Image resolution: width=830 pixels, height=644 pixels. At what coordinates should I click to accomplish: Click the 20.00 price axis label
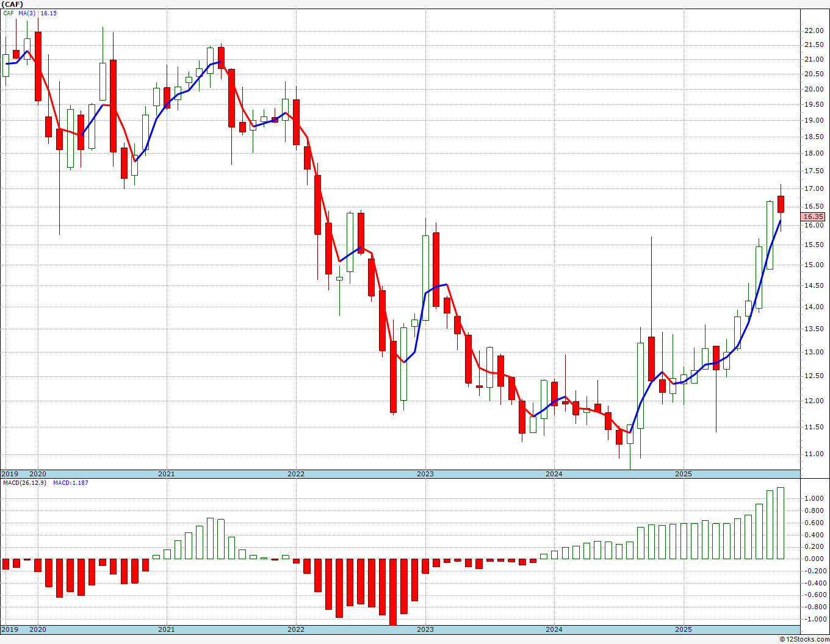(x=813, y=89)
